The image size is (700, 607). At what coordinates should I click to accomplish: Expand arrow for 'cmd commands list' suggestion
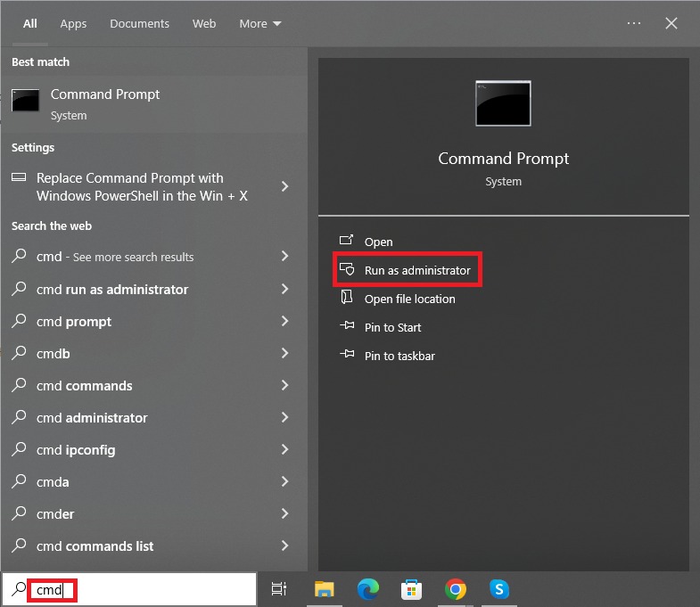(x=284, y=545)
